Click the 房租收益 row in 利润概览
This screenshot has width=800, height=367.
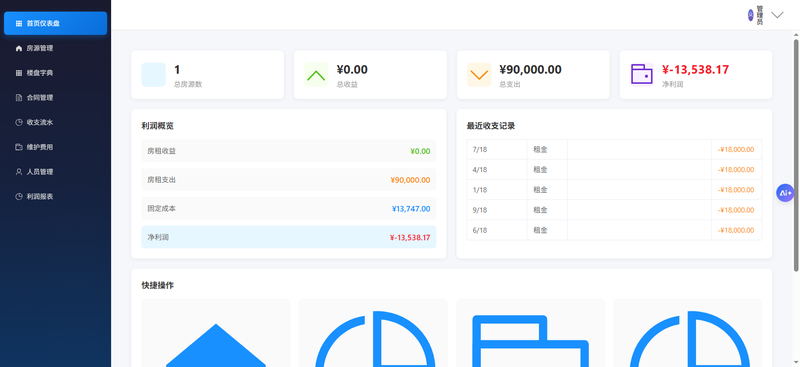pos(289,151)
